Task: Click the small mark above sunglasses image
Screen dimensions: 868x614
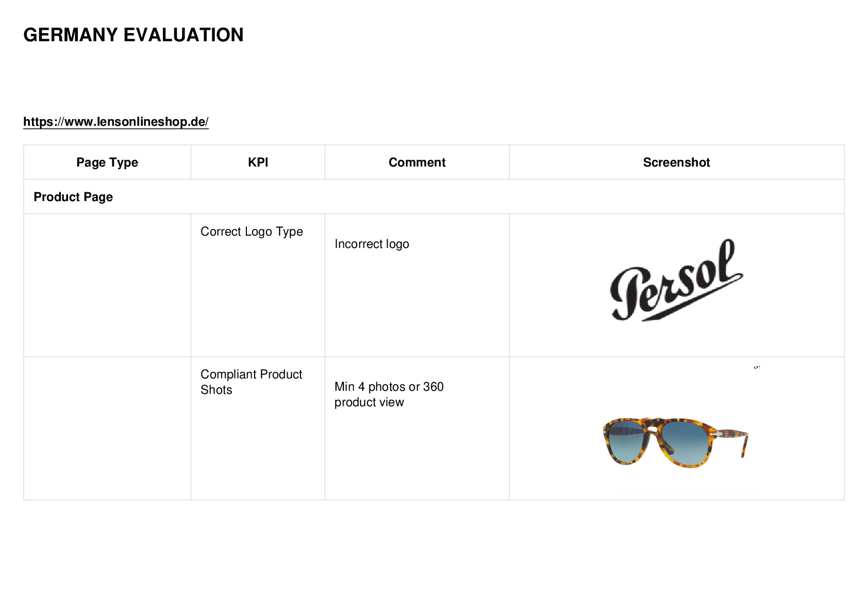Action: click(757, 367)
